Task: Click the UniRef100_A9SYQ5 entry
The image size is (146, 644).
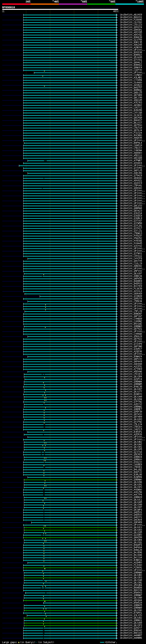Action: 131,32
